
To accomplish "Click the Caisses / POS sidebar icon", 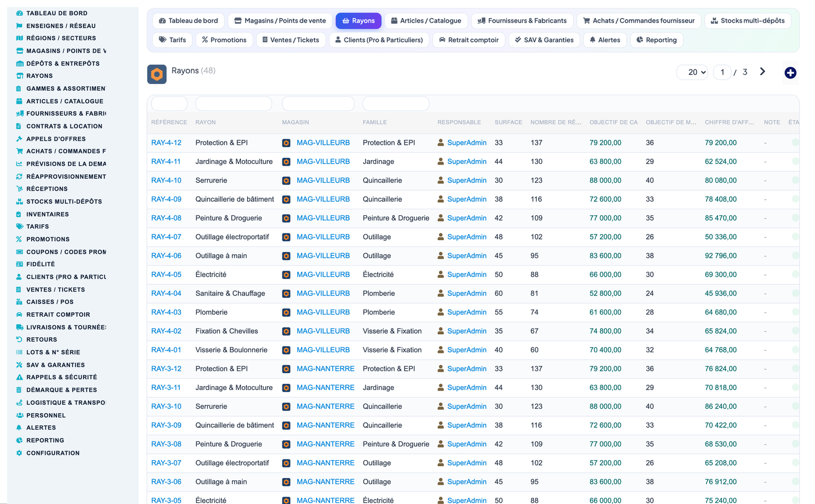I will (19, 302).
